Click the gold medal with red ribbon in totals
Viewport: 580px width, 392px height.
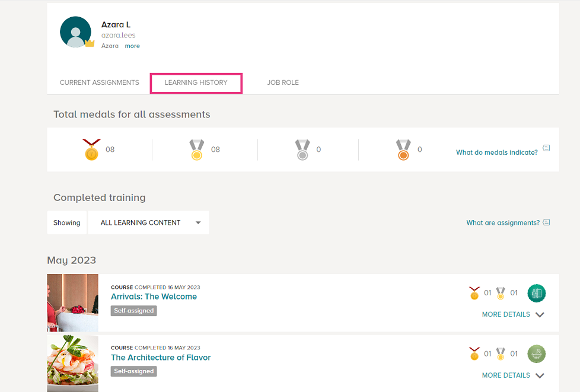(91, 149)
